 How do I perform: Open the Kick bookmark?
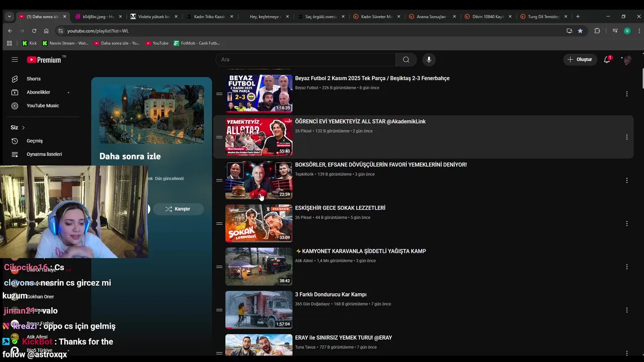(30, 43)
